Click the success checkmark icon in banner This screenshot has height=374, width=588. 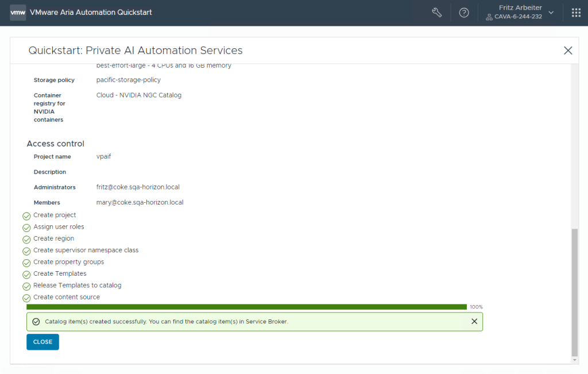36,322
